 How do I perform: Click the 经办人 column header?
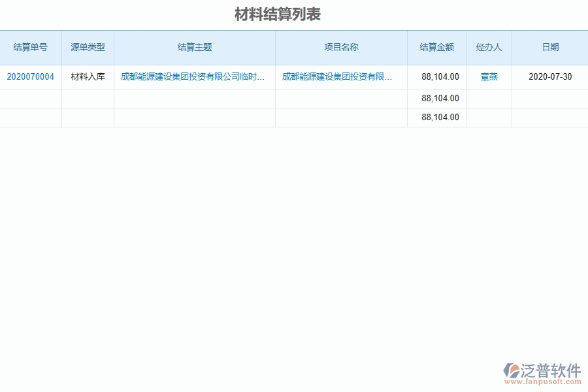pyautogui.click(x=489, y=47)
